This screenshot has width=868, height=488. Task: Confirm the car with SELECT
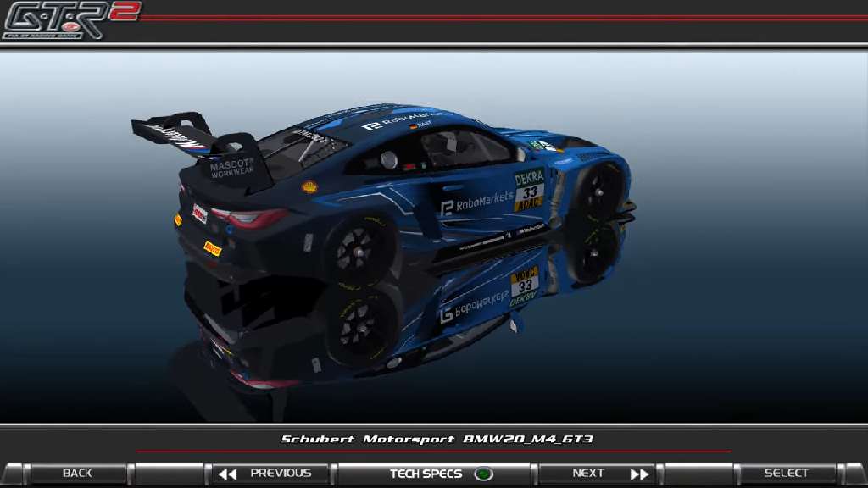point(787,473)
